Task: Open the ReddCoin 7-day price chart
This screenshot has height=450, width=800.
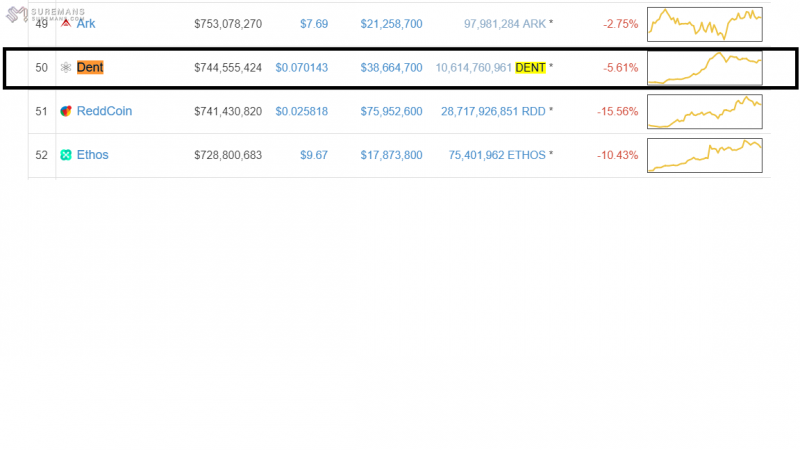Action: 705,112
